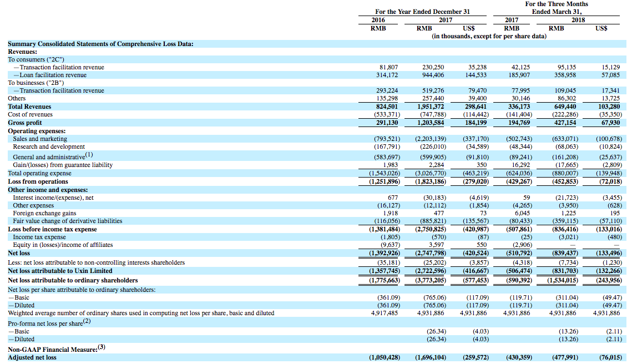
Task: Select 'Sales and marketing' row label
Action: pyautogui.click(x=40, y=139)
